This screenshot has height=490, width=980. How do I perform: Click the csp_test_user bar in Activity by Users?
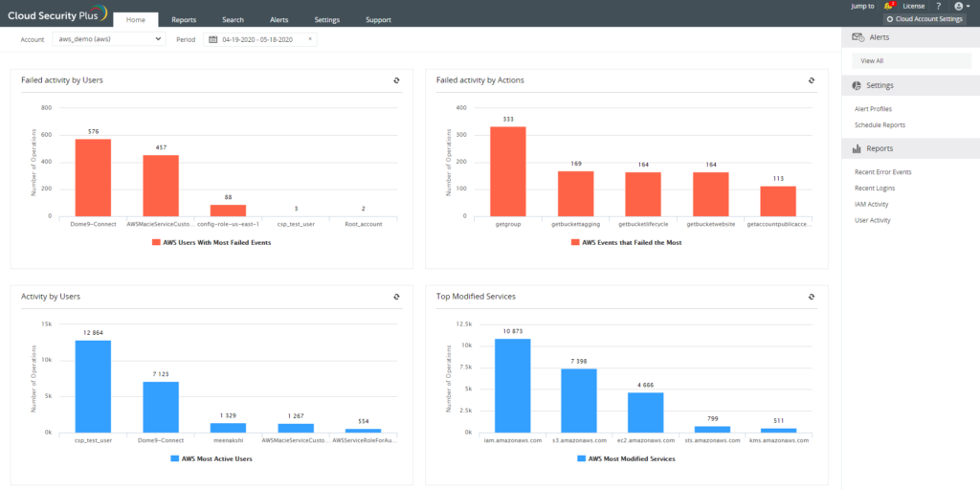click(x=93, y=386)
